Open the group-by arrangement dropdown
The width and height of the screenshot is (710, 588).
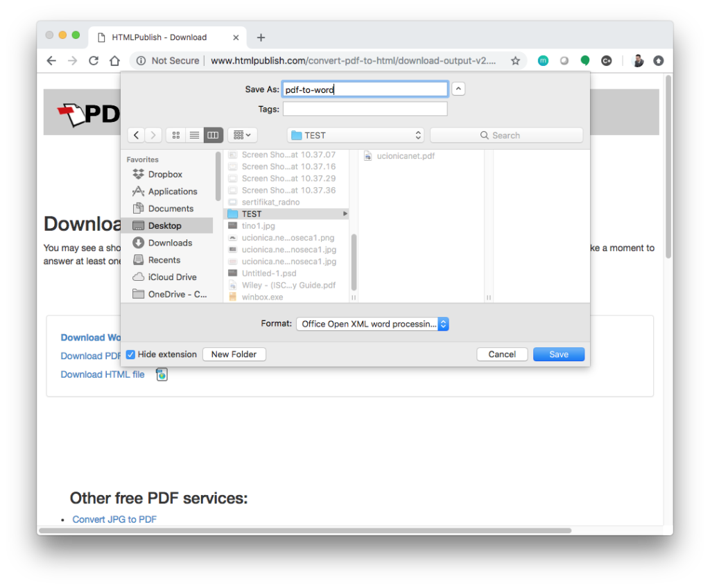(243, 135)
